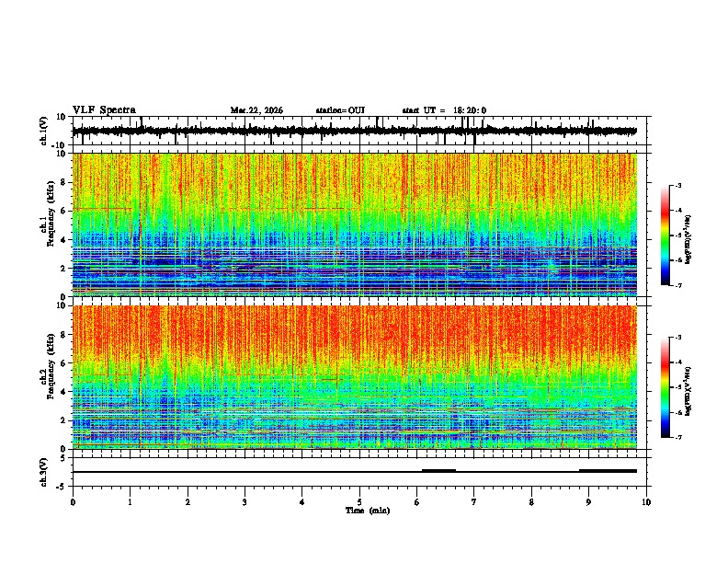Click the time axis tick label '3'
Screen dimensions: 728x563
[245, 502]
